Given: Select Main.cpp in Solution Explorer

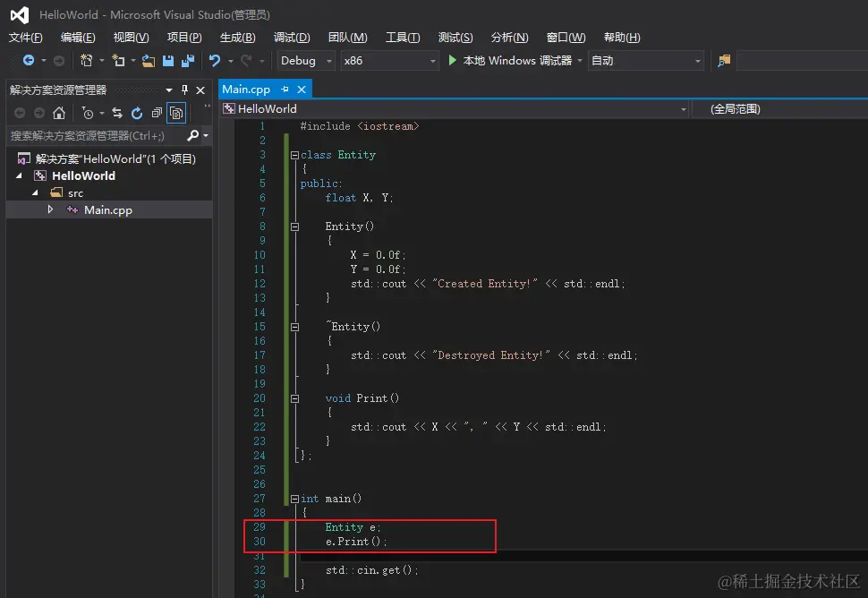Looking at the screenshot, I should tap(108, 209).
